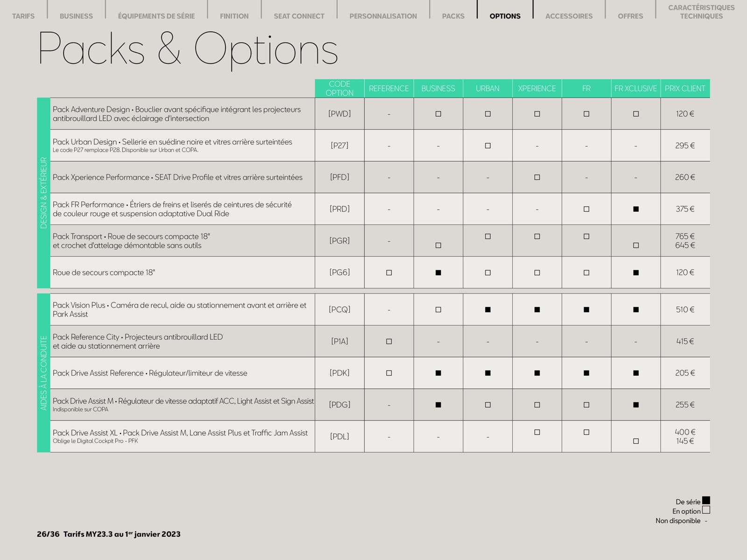Viewport: 747px width, 560px height.
Task: Switch to the BUSINESS tab
Action: pos(76,16)
